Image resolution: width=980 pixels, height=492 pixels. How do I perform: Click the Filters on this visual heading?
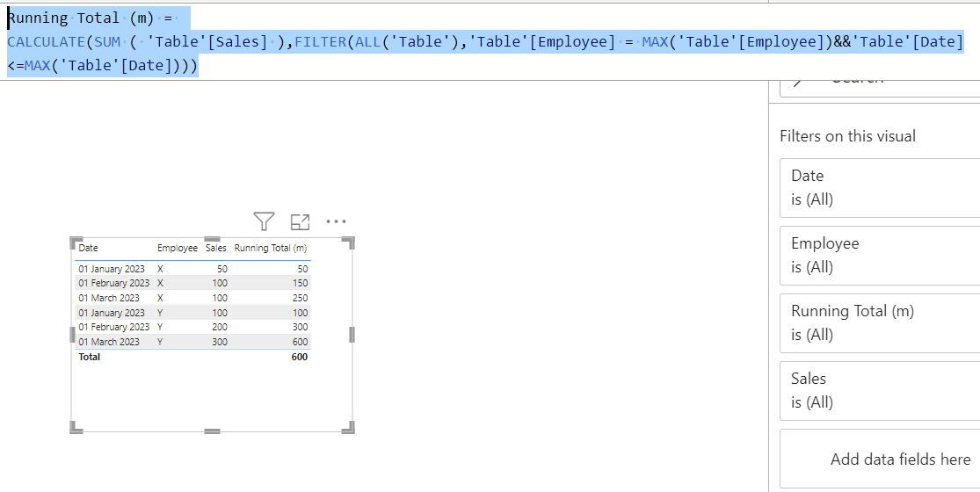(x=847, y=135)
